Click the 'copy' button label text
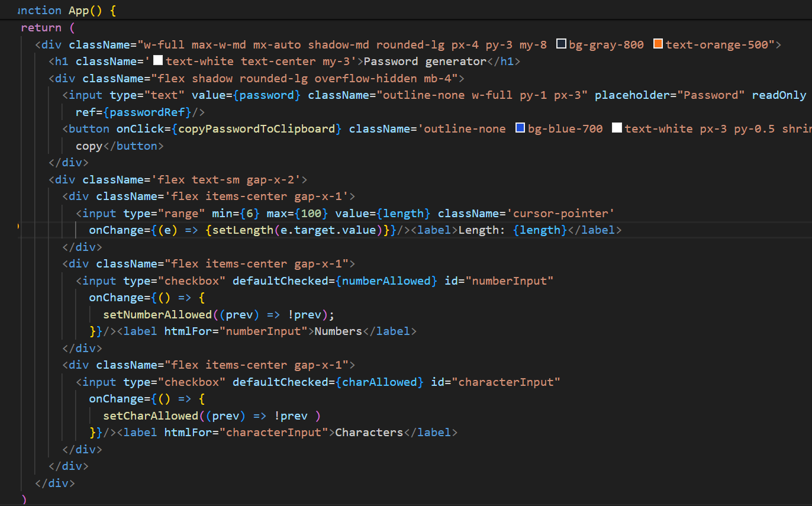The width and height of the screenshot is (812, 506). coord(89,146)
